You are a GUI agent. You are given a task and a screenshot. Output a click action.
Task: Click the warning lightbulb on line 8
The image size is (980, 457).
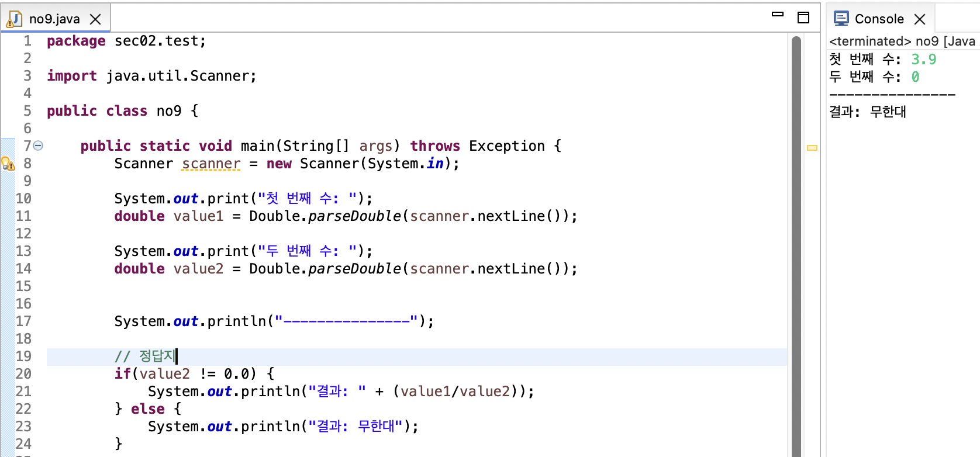pyautogui.click(x=8, y=164)
